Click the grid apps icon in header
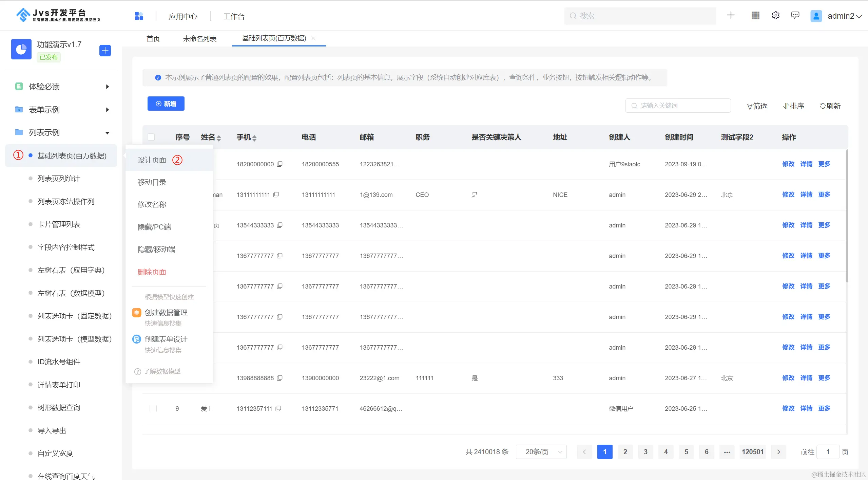This screenshot has width=868, height=480. pos(755,16)
